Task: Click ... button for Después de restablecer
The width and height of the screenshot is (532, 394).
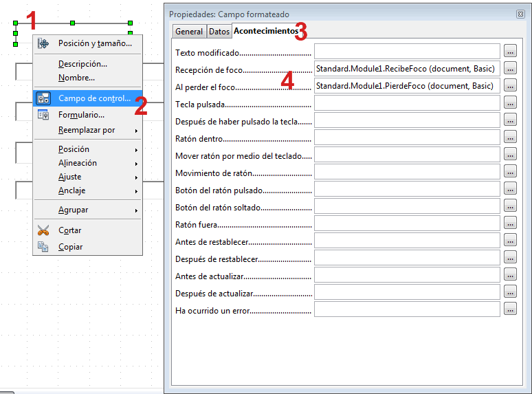Action: (510, 258)
